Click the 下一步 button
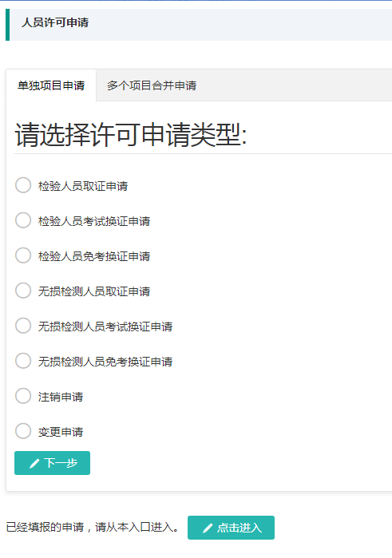The height and width of the screenshot is (558, 392). point(53,463)
